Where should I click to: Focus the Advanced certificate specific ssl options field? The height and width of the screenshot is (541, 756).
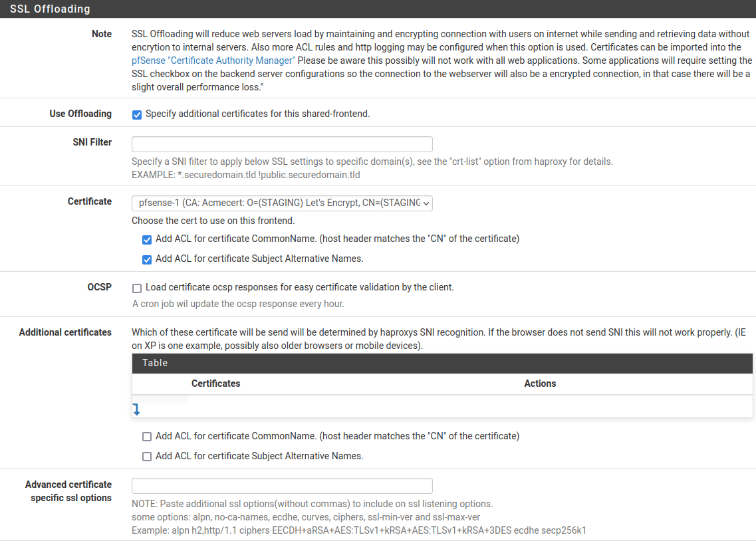click(x=282, y=486)
